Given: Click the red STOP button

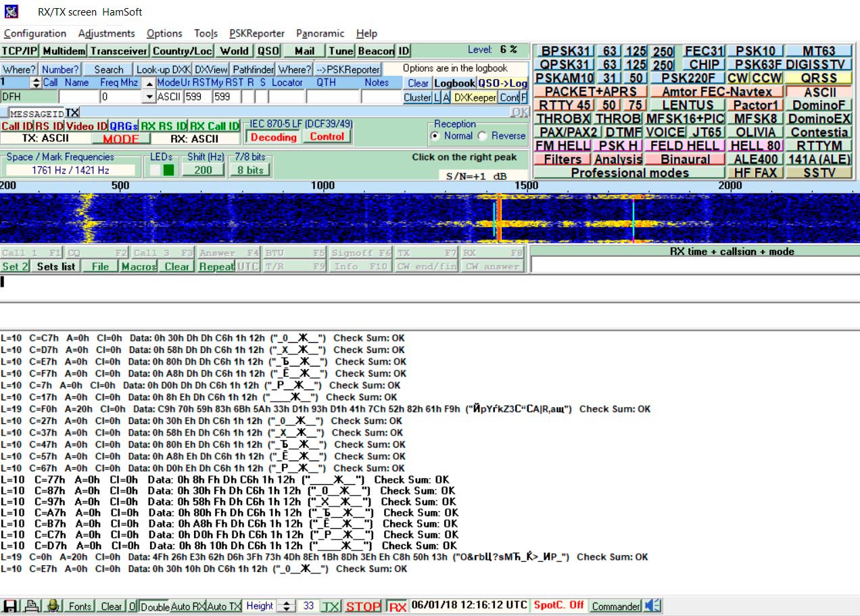Looking at the screenshot, I should tap(363, 606).
